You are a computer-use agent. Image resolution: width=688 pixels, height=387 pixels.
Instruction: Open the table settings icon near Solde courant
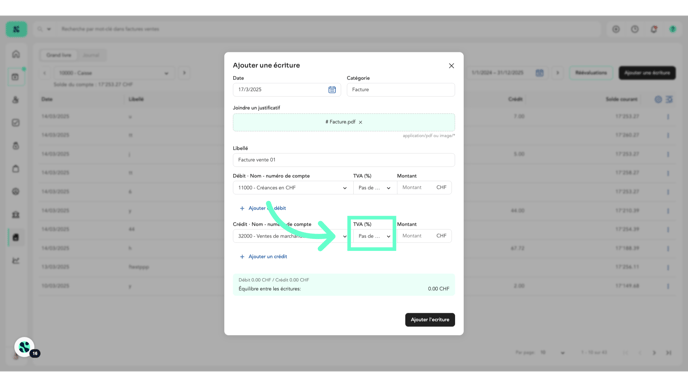tap(658, 100)
